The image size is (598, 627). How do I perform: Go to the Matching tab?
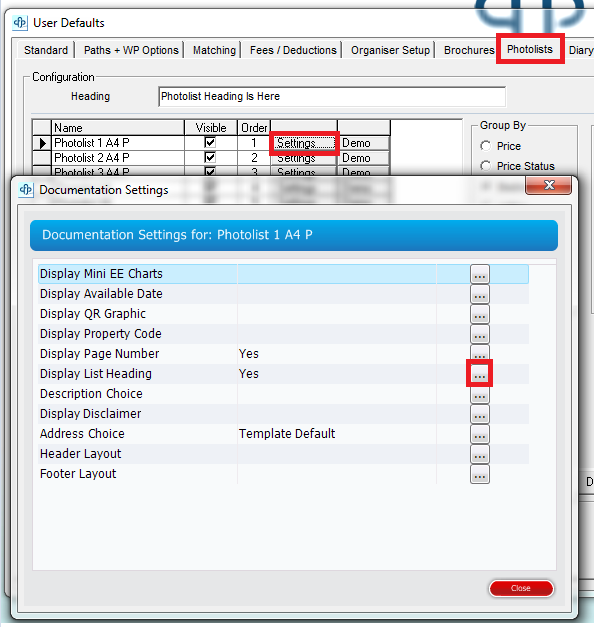[x=214, y=50]
